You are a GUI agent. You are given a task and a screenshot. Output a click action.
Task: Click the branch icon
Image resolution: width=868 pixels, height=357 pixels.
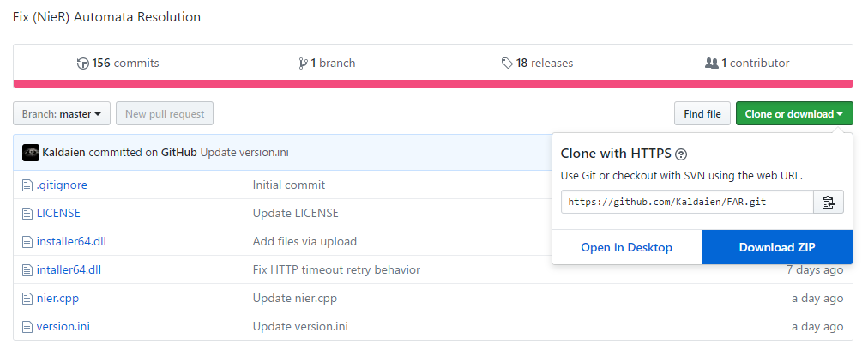pos(303,64)
